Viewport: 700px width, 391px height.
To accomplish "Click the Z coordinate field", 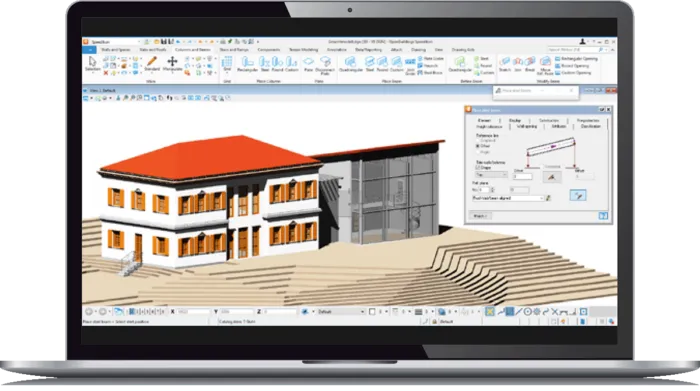I will 280,312.
